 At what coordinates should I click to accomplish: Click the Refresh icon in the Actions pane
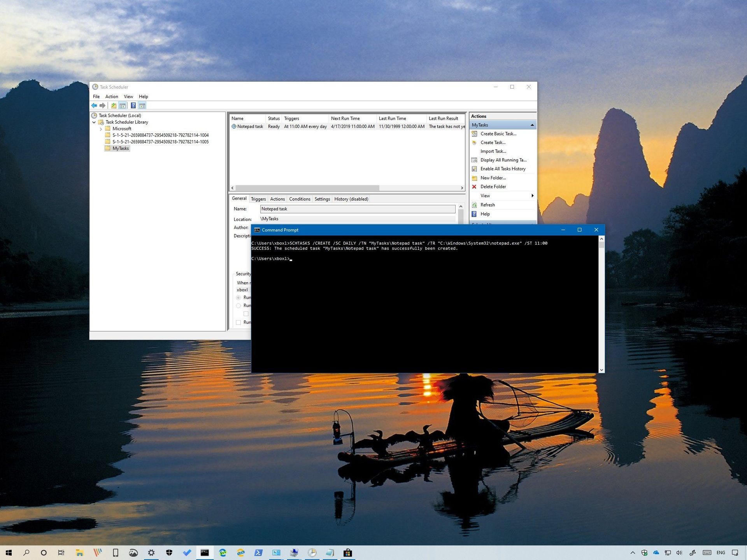click(x=474, y=205)
